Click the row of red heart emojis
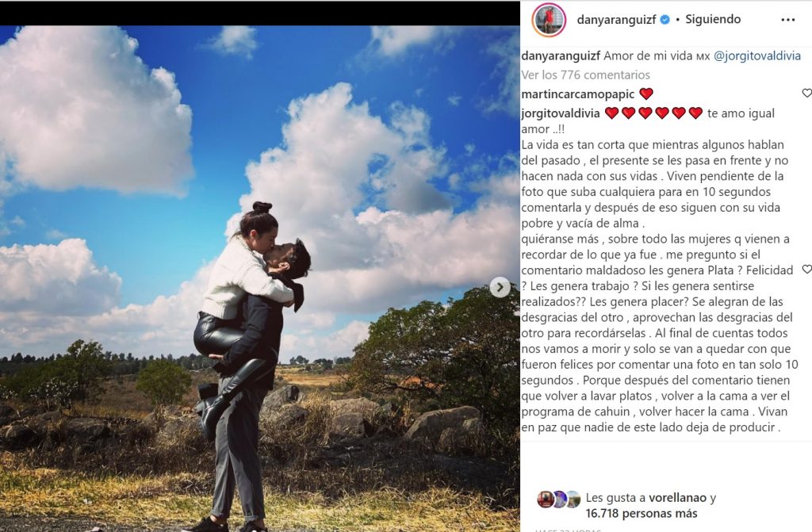The height and width of the screenshot is (532, 812). 653,113
